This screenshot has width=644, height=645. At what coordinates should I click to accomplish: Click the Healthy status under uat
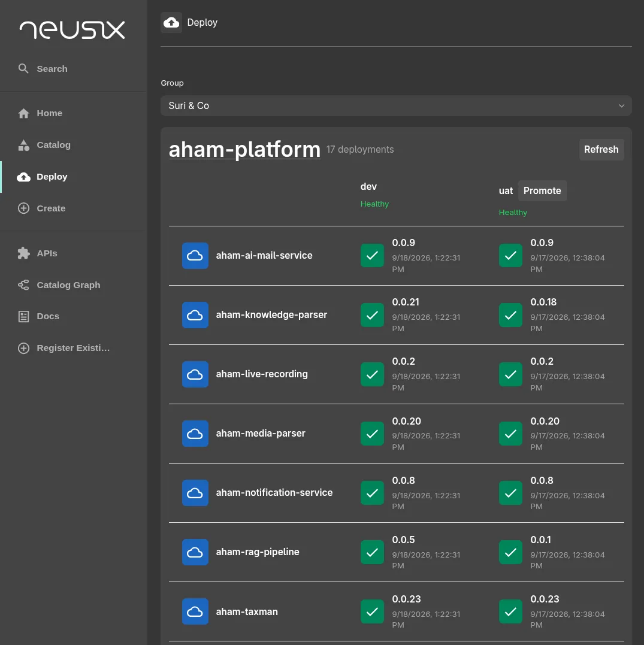pos(513,212)
